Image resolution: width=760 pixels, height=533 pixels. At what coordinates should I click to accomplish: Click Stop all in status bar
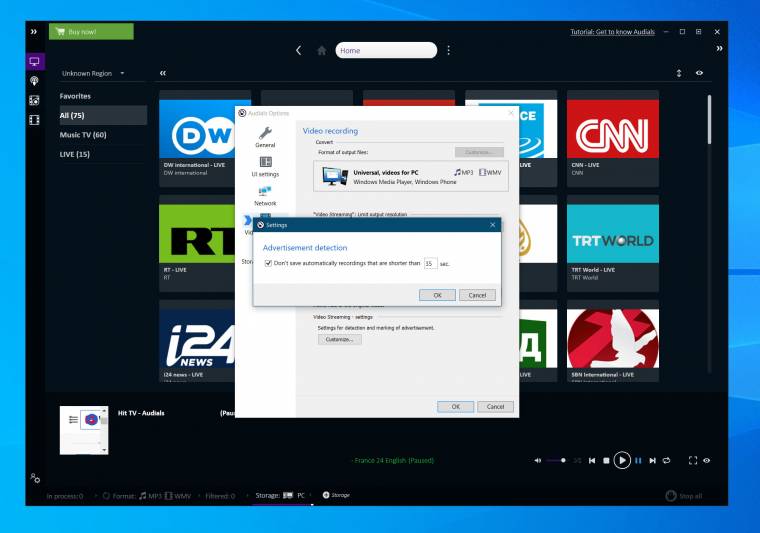tap(684, 496)
